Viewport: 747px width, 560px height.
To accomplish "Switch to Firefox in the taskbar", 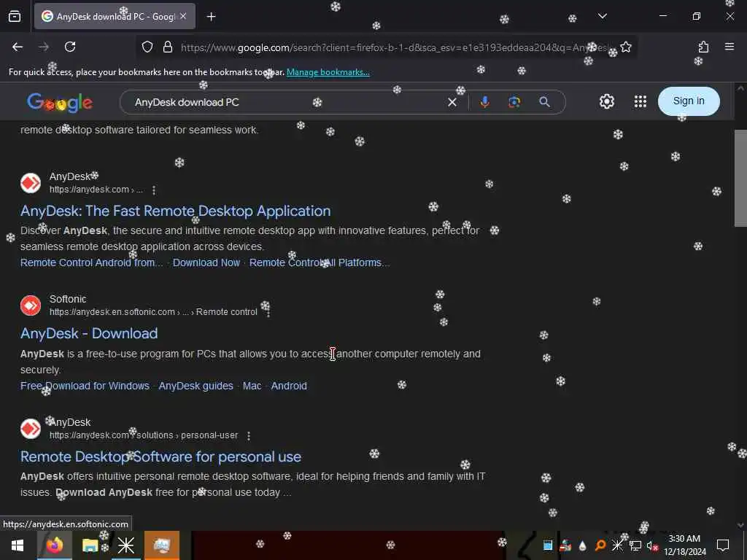I will pyautogui.click(x=55, y=545).
